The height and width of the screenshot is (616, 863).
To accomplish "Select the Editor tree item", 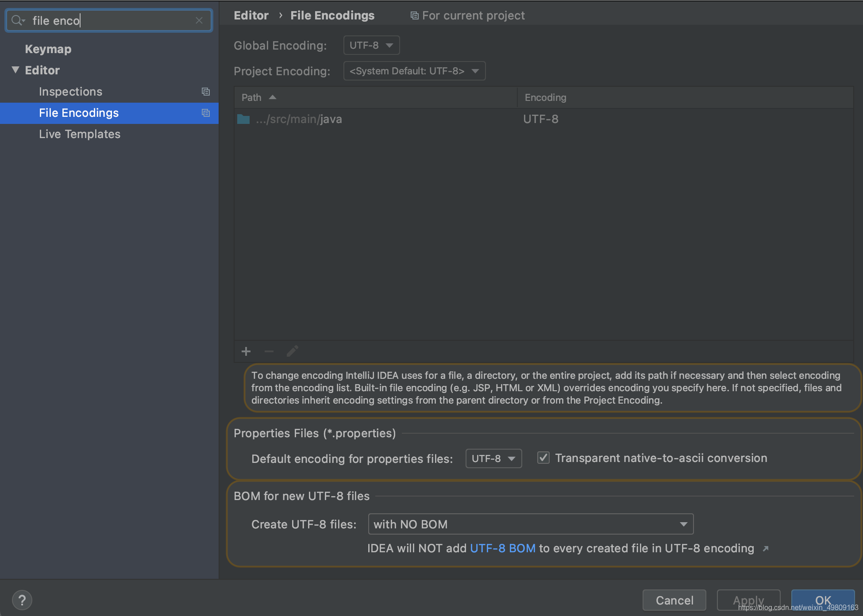I will click(x=41, y=70).
